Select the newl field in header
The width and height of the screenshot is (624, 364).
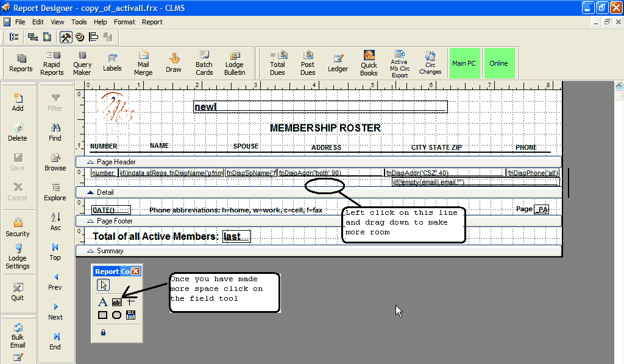pyautogui.click(x=320, y=107)
